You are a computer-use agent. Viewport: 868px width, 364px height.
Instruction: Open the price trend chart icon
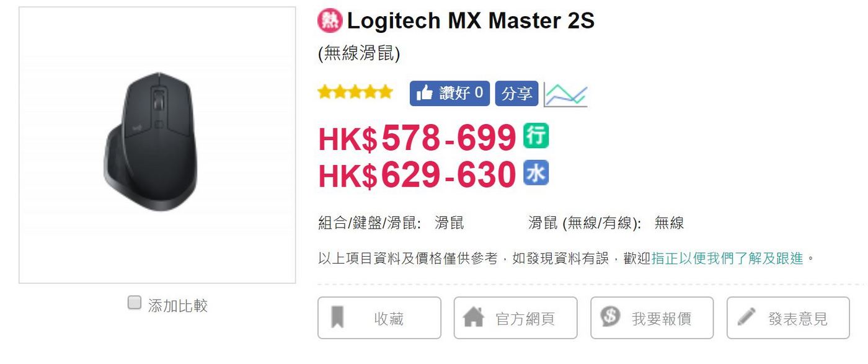565,94
